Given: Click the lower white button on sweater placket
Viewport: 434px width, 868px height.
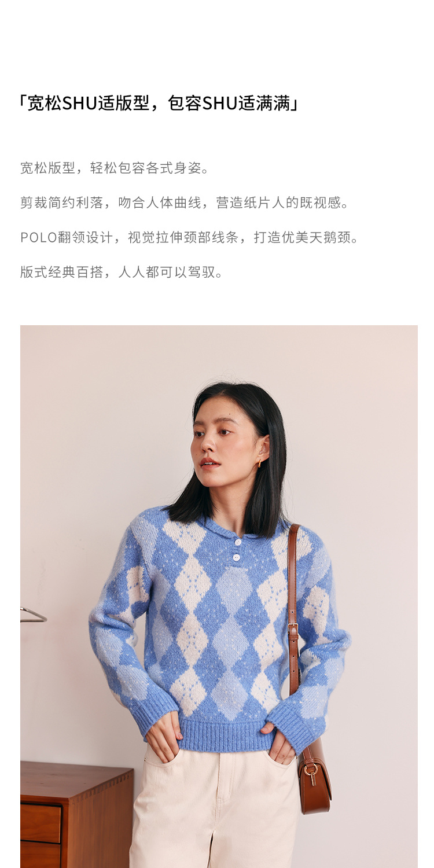Looking at the screenshot, I should coord(236,557).
